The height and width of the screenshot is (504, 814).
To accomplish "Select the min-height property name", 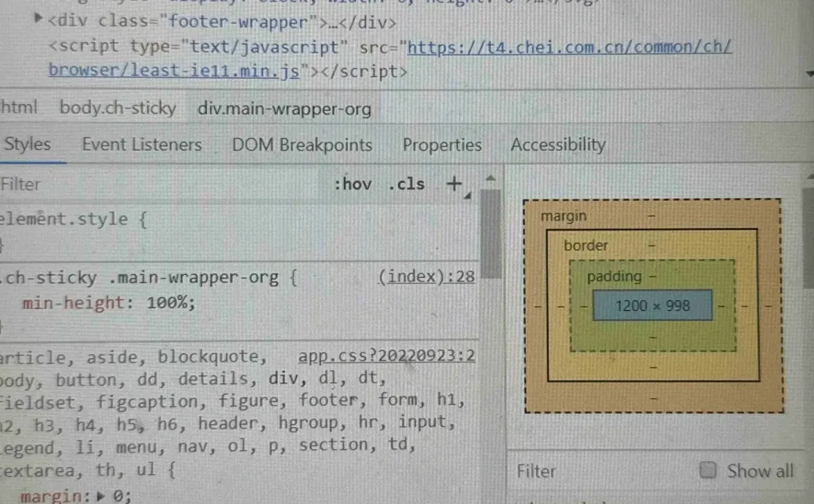I will 72,303.
